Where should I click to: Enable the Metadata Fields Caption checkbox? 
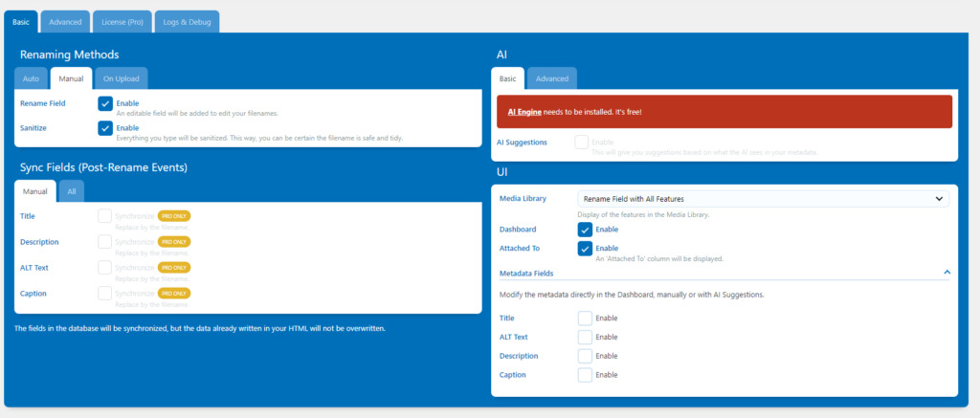[x=585, y=375]
